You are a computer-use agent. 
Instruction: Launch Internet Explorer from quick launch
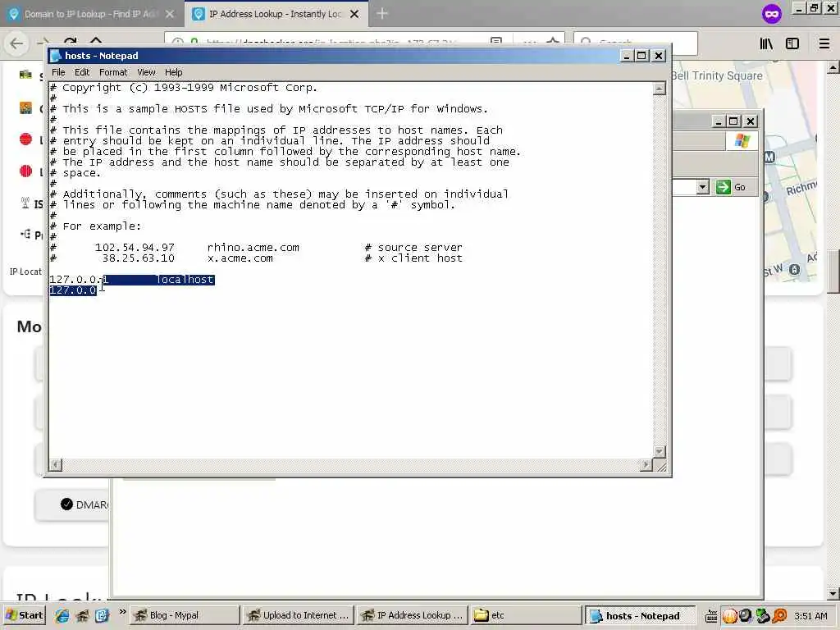[x=62, y=615]
